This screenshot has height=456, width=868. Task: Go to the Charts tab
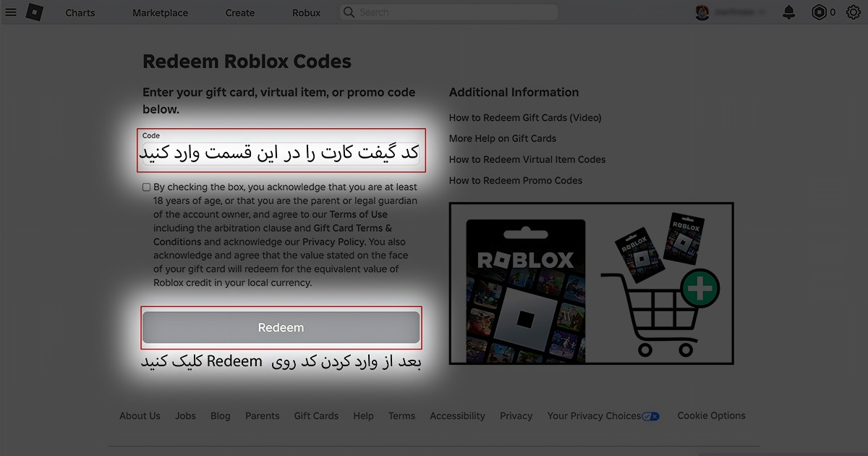(x=80, y=13)
